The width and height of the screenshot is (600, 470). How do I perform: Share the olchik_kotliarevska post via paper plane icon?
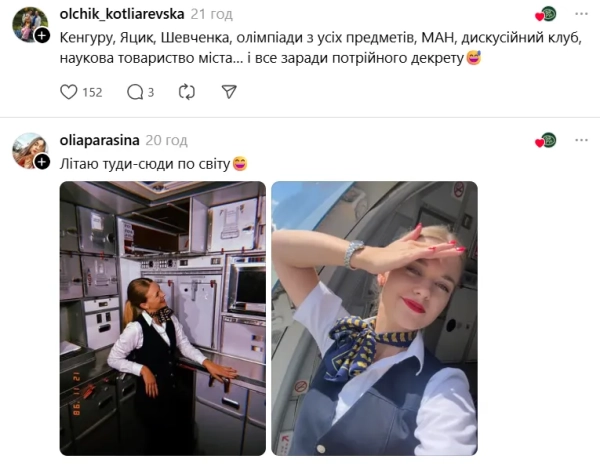(x=229, y=92)
